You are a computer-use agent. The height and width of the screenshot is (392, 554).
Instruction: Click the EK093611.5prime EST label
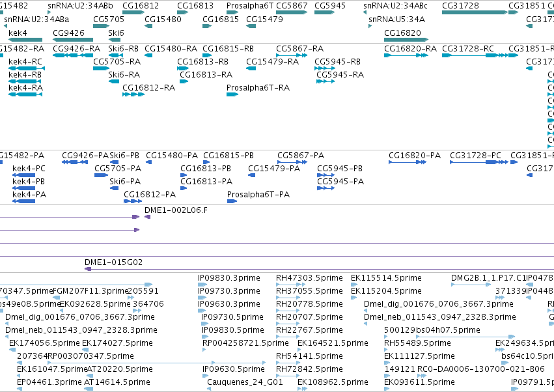pos(419,382)
